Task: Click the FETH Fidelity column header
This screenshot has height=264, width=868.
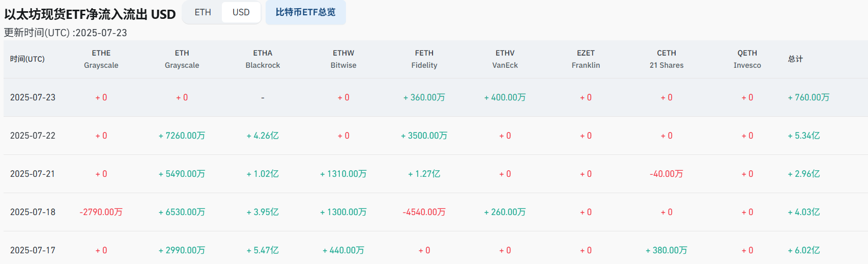Action: click(424, 59)
